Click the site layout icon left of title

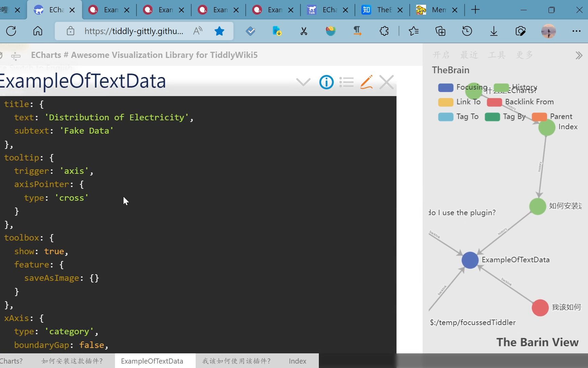tap(16, 56)
